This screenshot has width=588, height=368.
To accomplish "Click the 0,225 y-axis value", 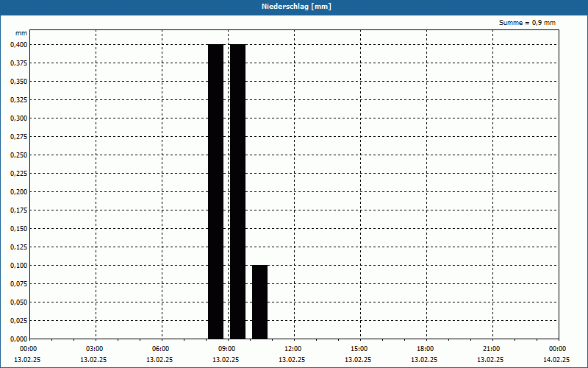I will (x=19, y=174).
